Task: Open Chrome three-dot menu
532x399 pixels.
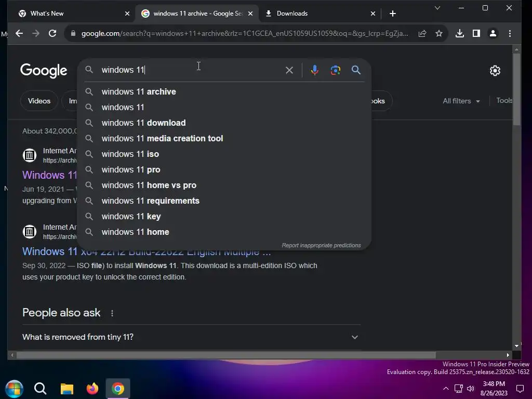Action: tap(510, 33)
